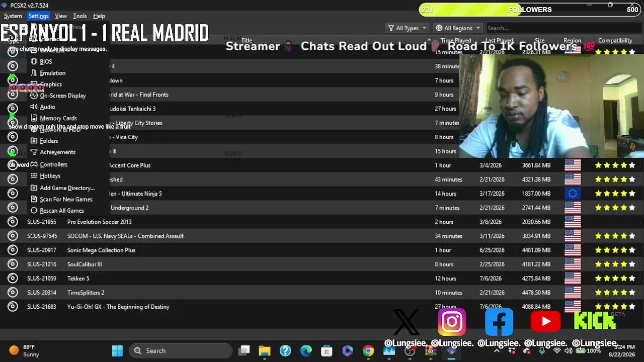Click the US flag for Pro Evolution Soccer 2013

point(573,222)
